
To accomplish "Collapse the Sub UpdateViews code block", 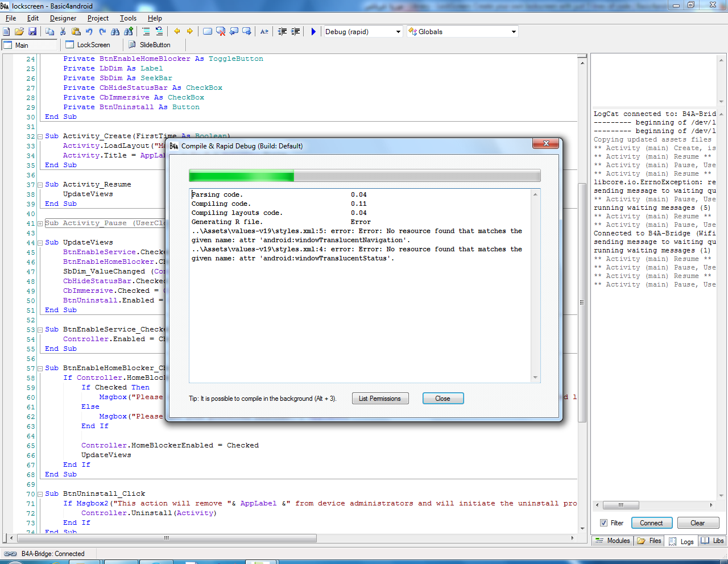I will 40,243.
